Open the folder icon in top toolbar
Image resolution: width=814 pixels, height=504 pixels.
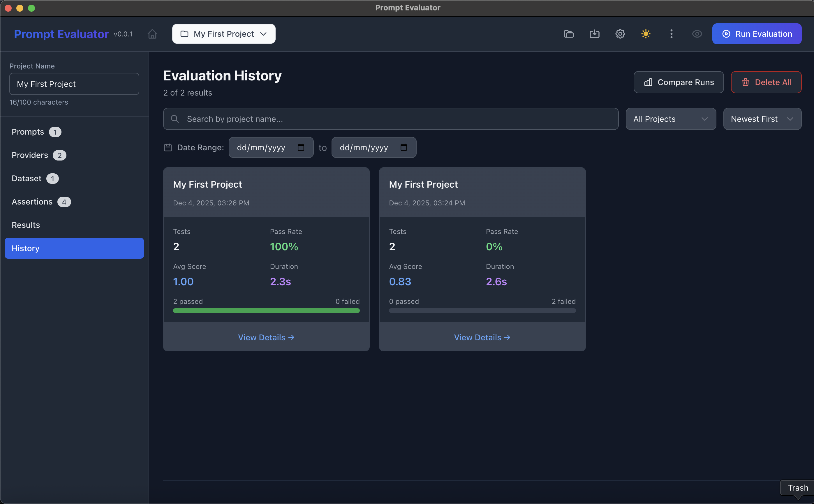click(569, 34)
